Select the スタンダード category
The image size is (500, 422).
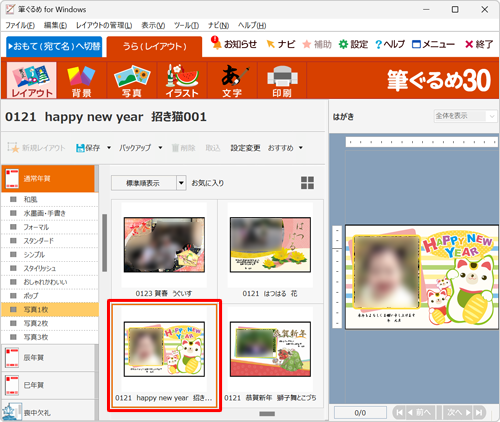click(50, 241)
